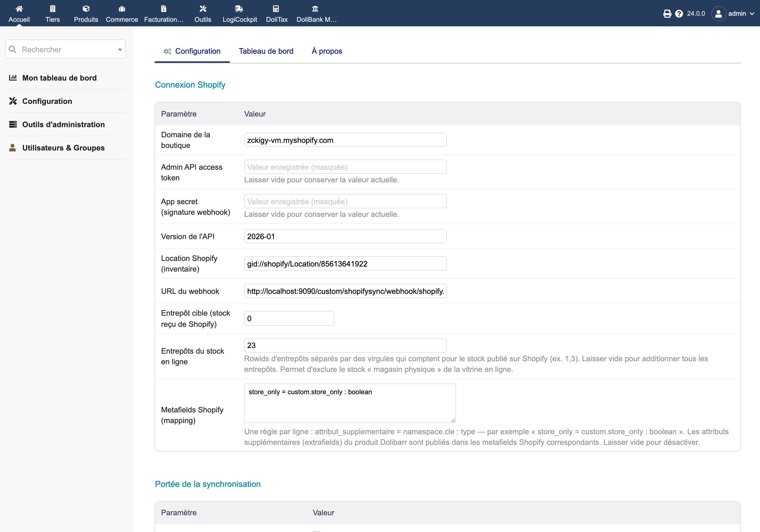The width and height of the screenshot is (760, 532).
Task: Click the Metafields Shopify (mapping) label
Action: 192,415
